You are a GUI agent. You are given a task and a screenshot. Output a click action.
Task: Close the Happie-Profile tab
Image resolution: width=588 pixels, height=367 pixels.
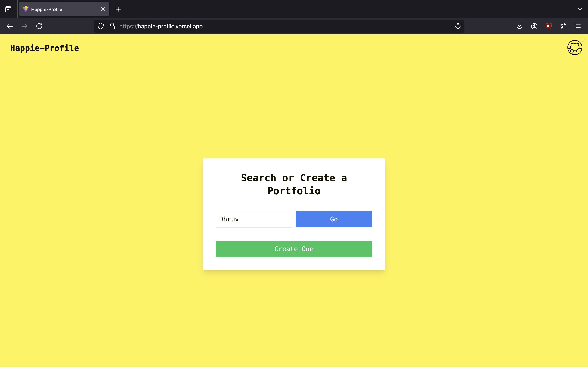(103, 9)
